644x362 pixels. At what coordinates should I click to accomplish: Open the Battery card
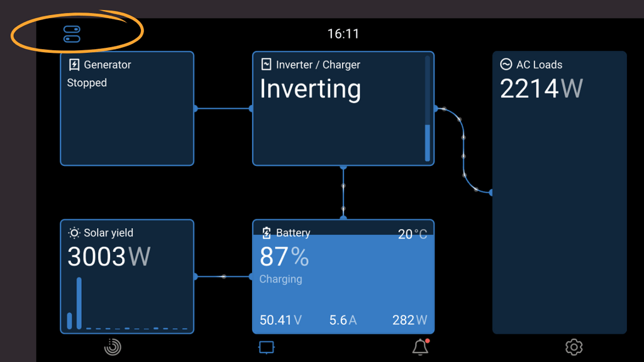343,277
